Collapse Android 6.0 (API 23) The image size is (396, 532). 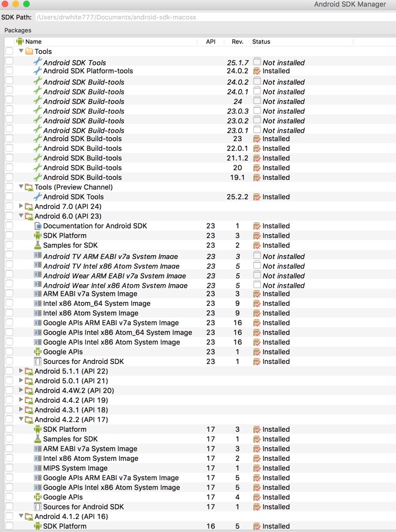(x=21, y=216)
